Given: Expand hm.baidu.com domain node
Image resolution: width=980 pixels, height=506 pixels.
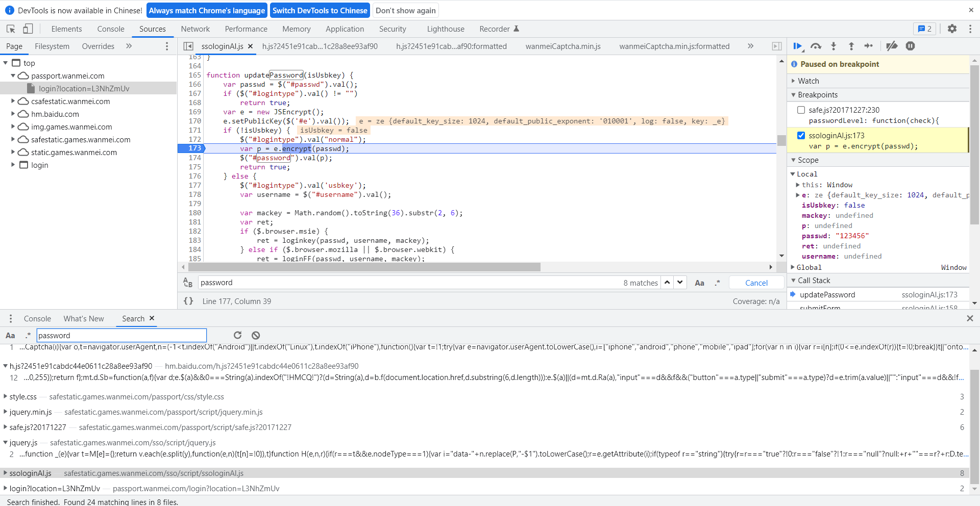Looking at the screenshot, I should pos(13,114).
